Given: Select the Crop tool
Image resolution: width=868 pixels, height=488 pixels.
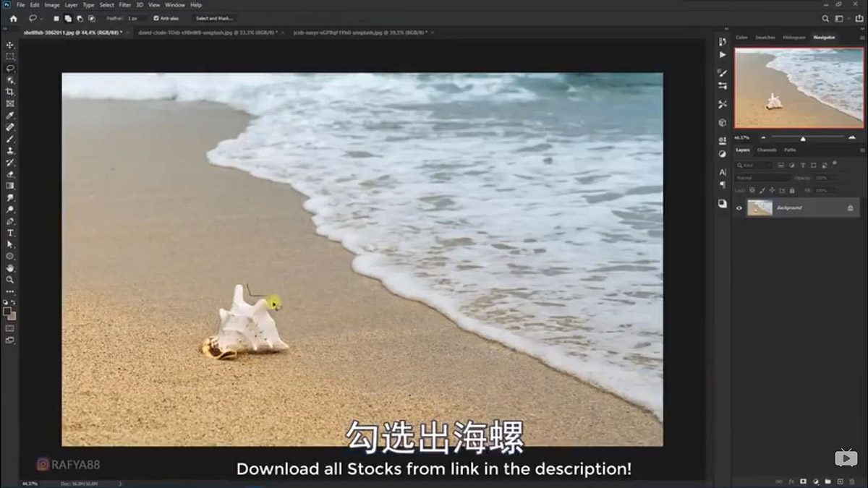Looking at the screenshot, I should [x=9, y=93].
